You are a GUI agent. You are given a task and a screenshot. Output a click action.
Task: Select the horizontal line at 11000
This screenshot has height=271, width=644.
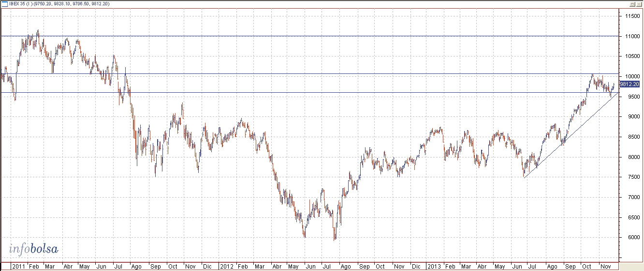pos(309,36)
